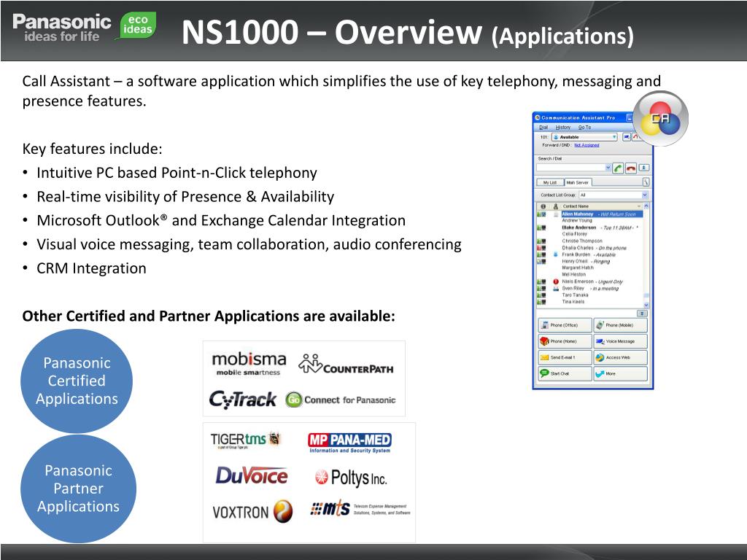Click the VOXTRON logo
The width and height of the screenshot is (747, 560).
point(252,511)
